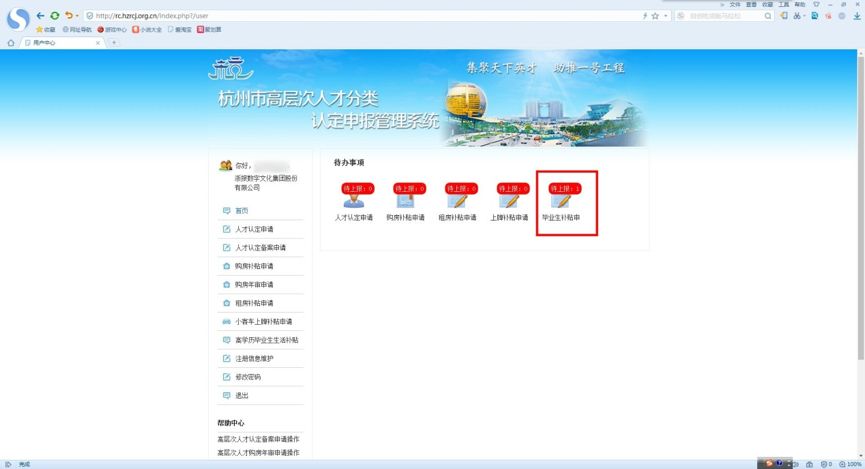Open 小客车上牌补贴申请 in the sidebar

(x=264, y=322)
